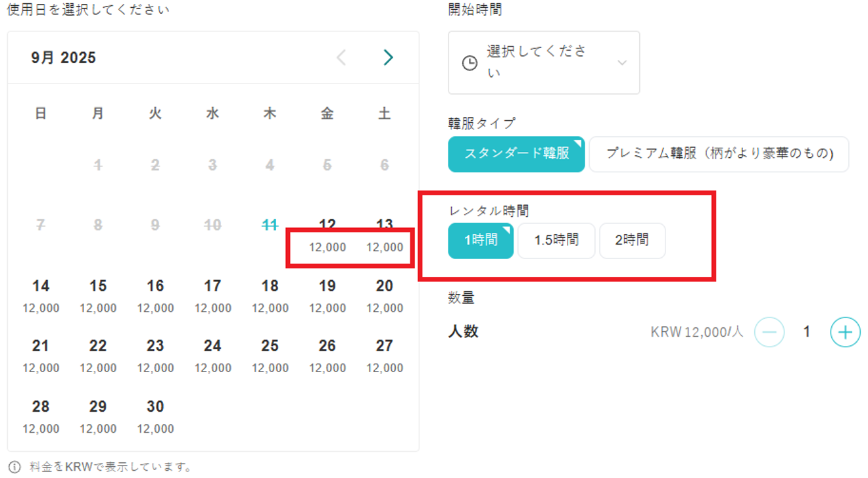This screenshot has width=868, height=478.
Task: Click the 人数 label
Action: (x=463, y=331)
